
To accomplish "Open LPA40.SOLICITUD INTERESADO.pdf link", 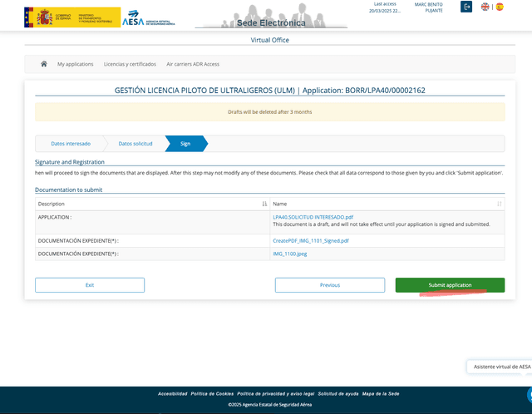I will 313,217.
